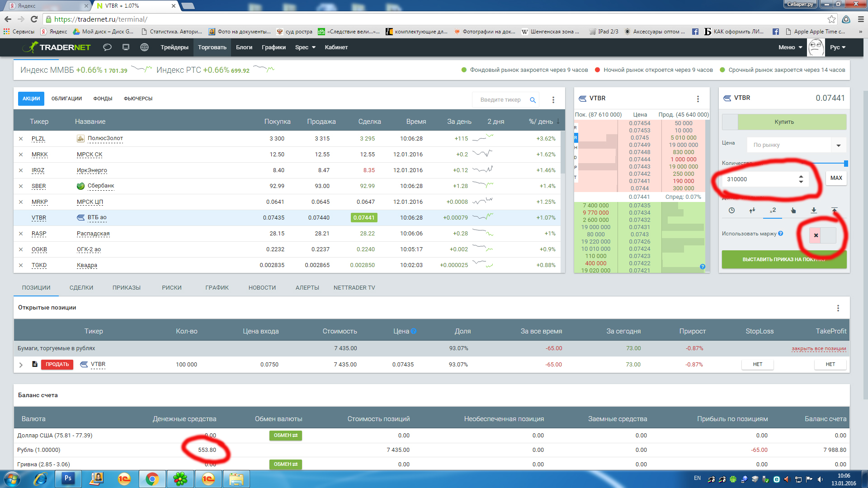Open the Меню dropdown
Image resolution: width=868 pixels, height=488 pixels.
[790, 47]
